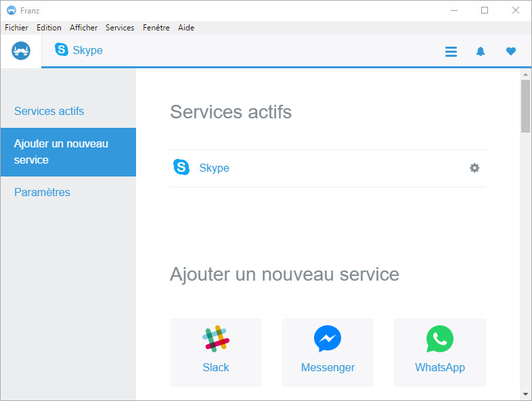Viewport: 532px width, 401px height.
Task: Add the WhatsApp service by its label
Action: tap(440, 367)
